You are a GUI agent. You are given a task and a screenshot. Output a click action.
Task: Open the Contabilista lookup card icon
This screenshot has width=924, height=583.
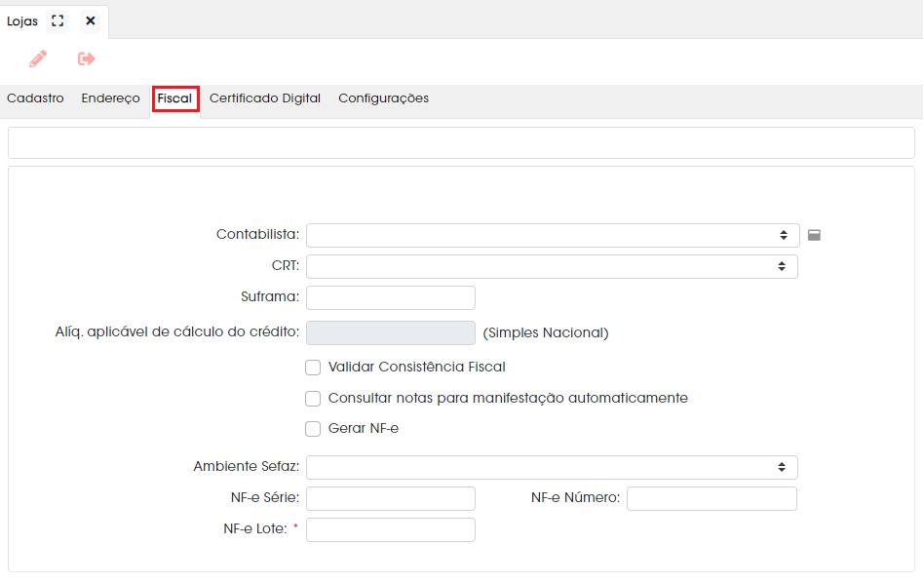(814, 235)
